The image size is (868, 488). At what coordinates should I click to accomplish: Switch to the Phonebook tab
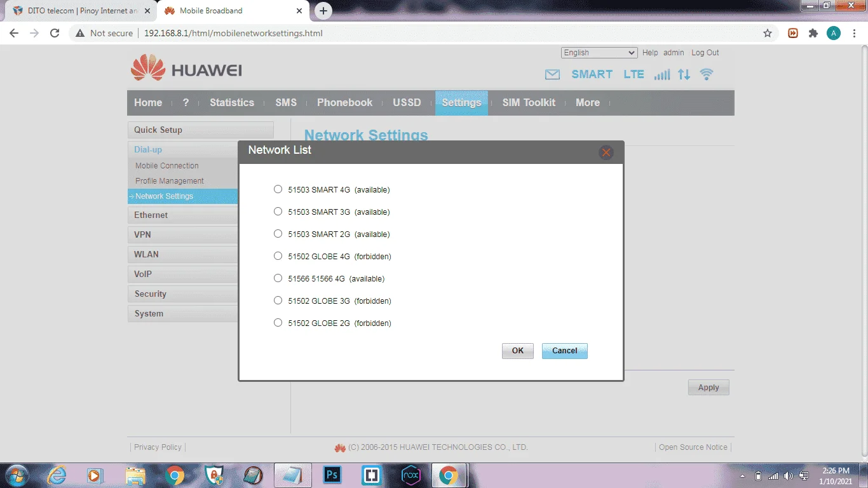pyautogui.click(x=345, y=103)
